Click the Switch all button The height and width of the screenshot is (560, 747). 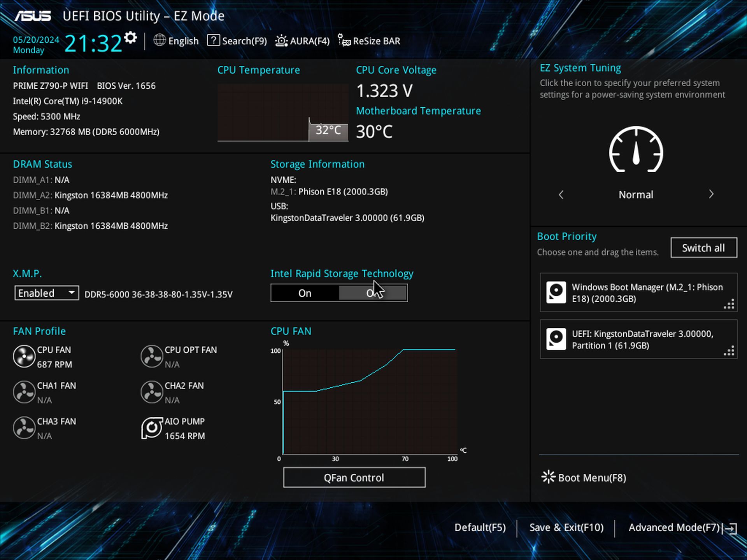pos(703,248)
